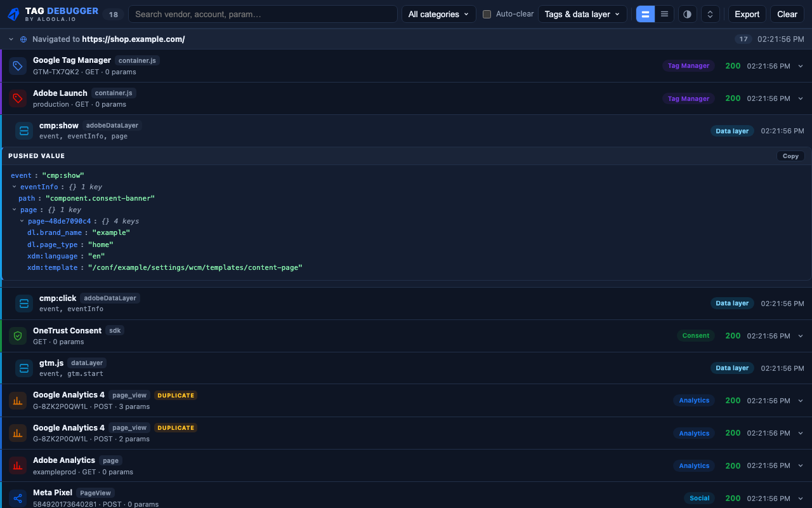Click the Adobe Analytics title
812x508 pixels.
tap(64, 460)
